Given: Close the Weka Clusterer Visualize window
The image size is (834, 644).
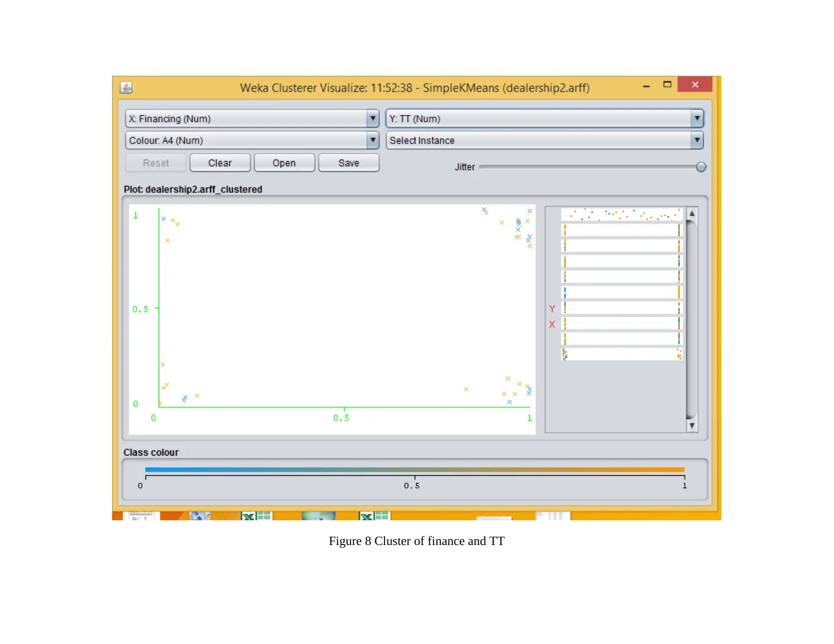Looking at the screenshot, I should click(x=695, y=84).
